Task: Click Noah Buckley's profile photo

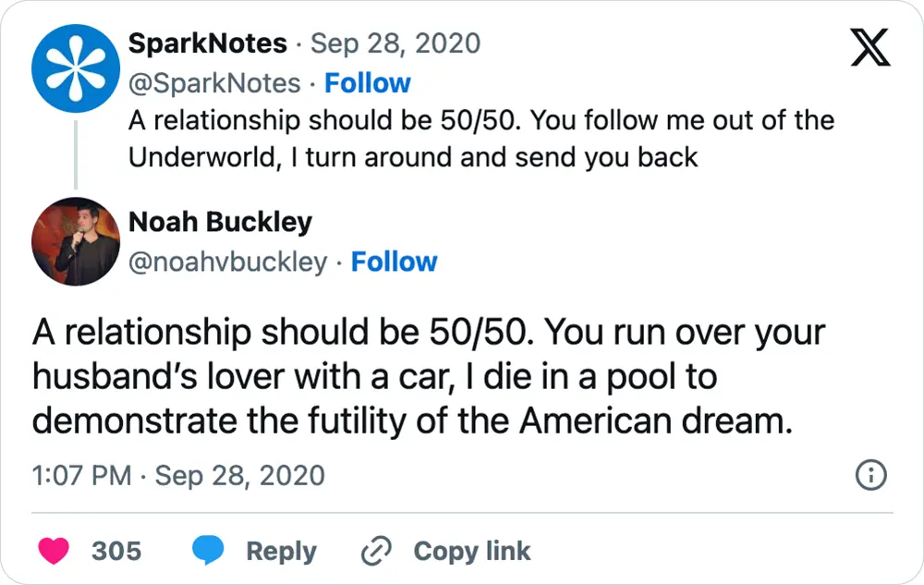Action: point(75,241)
